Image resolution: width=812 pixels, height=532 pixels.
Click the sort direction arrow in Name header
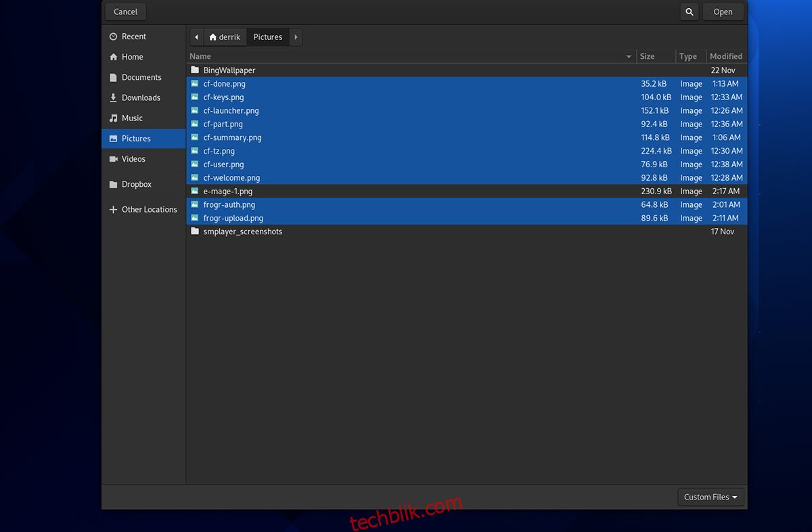click(x=629, y=57)
